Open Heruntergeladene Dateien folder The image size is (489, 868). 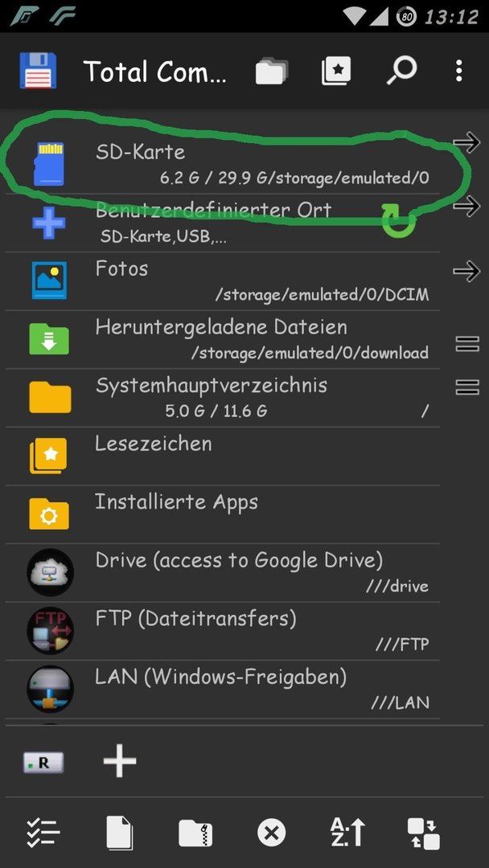pyautogui.click(x=223, y=340)
